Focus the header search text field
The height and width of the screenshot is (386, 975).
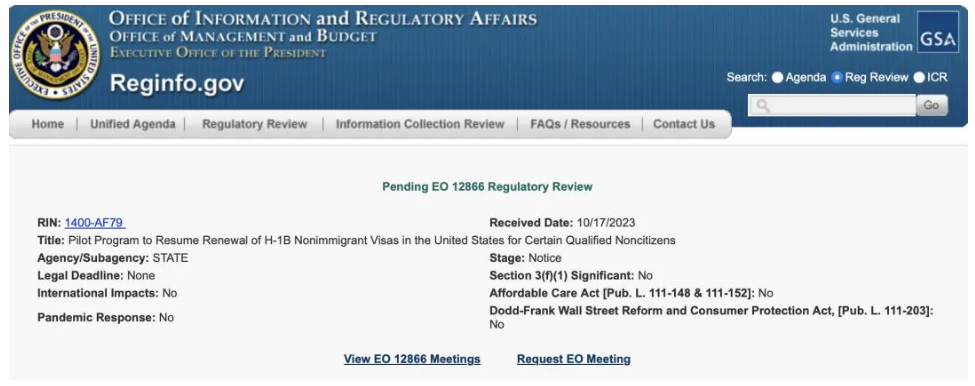pos(832,106)
